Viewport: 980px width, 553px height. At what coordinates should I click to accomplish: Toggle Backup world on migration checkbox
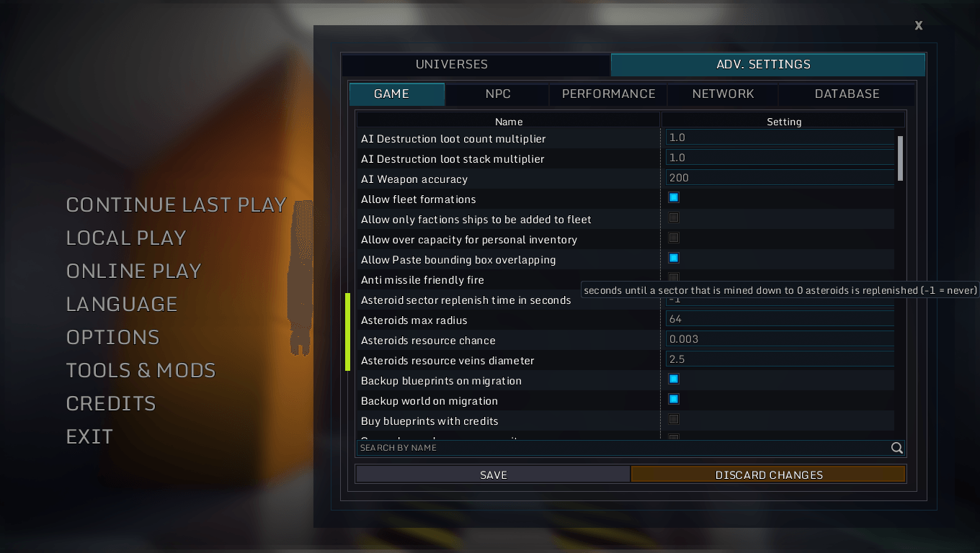click(x=674, y=399)
